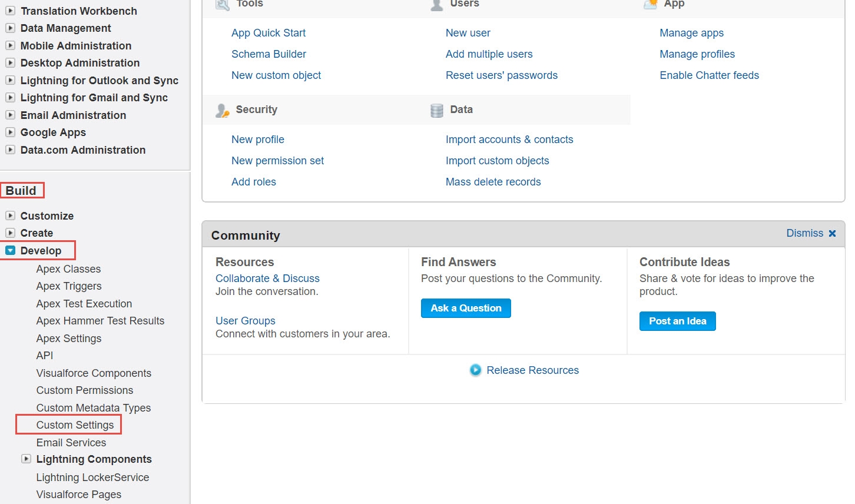Open Mass delete records
The width and height of the screenshot is (855, 504).
(x=493, y=182)
